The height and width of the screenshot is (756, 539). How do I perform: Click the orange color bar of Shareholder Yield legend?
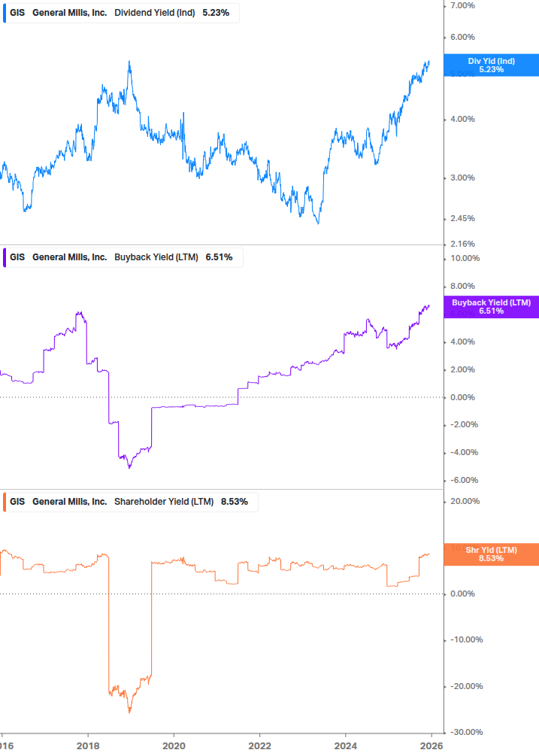tap(5, 502)
